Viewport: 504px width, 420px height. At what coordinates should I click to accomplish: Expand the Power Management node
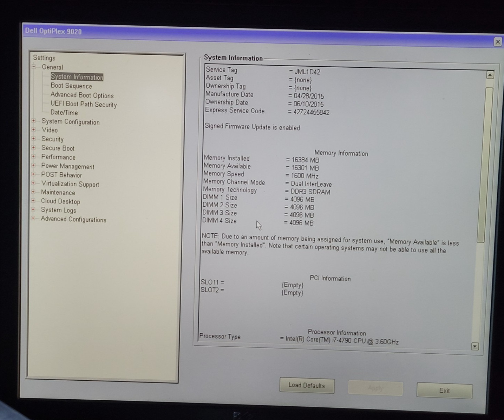click(x=33, y=165)
